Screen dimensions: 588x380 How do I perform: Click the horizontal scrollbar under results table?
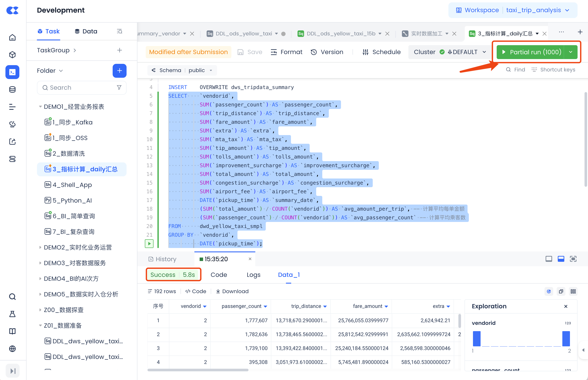coord(198,370)
